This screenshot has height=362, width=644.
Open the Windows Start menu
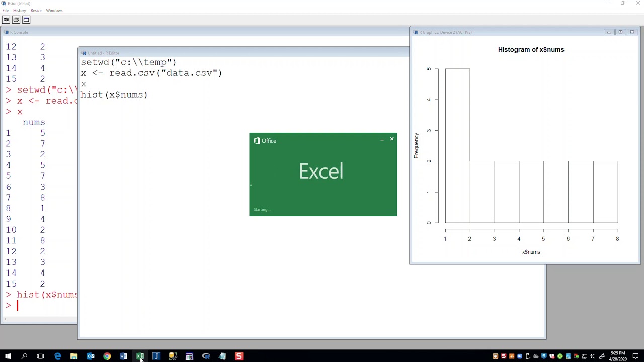pyautogui.click(x=8, y=356)
